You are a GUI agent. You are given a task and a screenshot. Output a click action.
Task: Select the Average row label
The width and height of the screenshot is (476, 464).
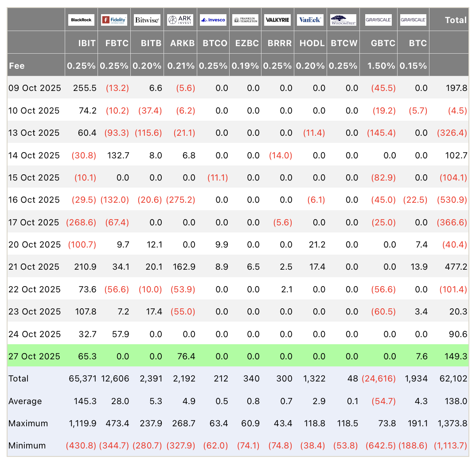[x=25, y=401]
